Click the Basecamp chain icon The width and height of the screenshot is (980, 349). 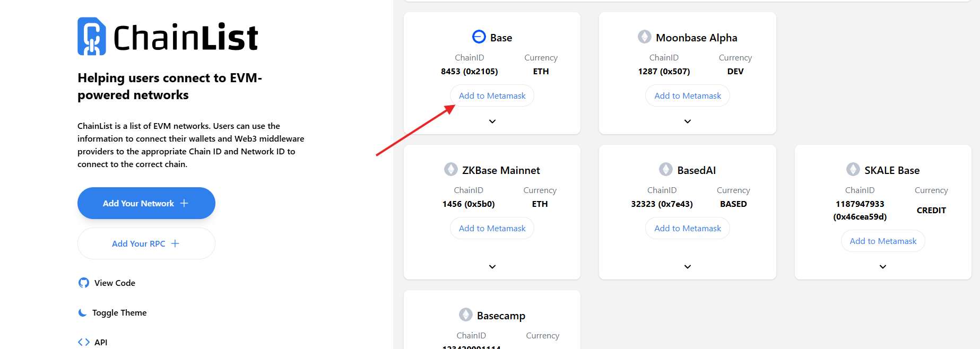pyautogui.click(x=465, y=315)
